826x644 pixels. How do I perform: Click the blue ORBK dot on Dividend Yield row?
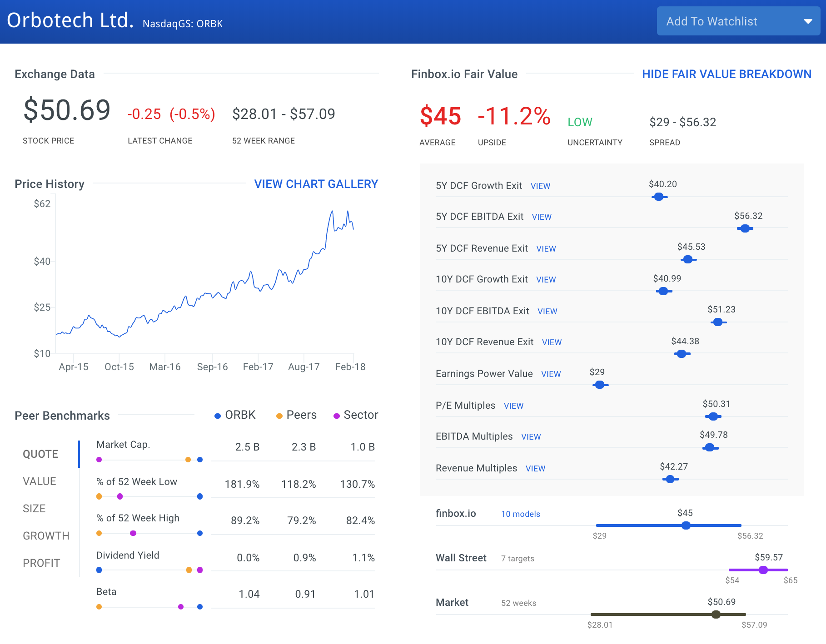[x=99, y=570]
